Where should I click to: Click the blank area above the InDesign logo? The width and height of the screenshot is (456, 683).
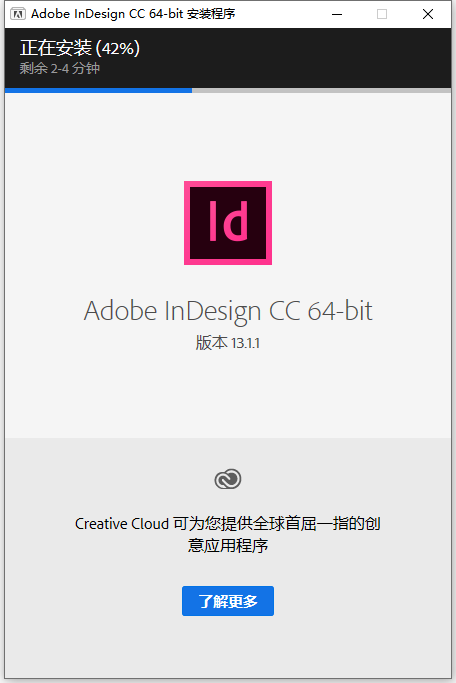click(228, 136)
